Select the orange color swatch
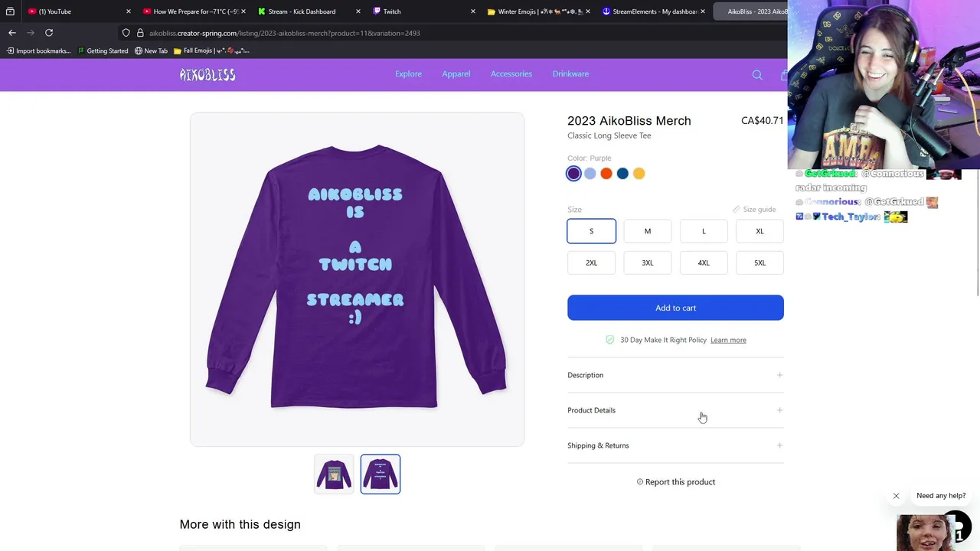The height and width of the screenshot is (551, 980). [x=606, y=174]
